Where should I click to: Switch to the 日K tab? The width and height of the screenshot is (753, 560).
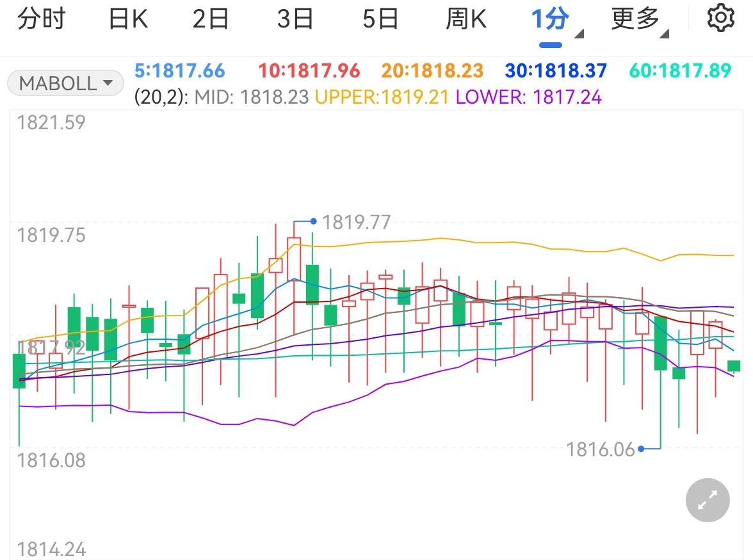[x=128, y=19]
